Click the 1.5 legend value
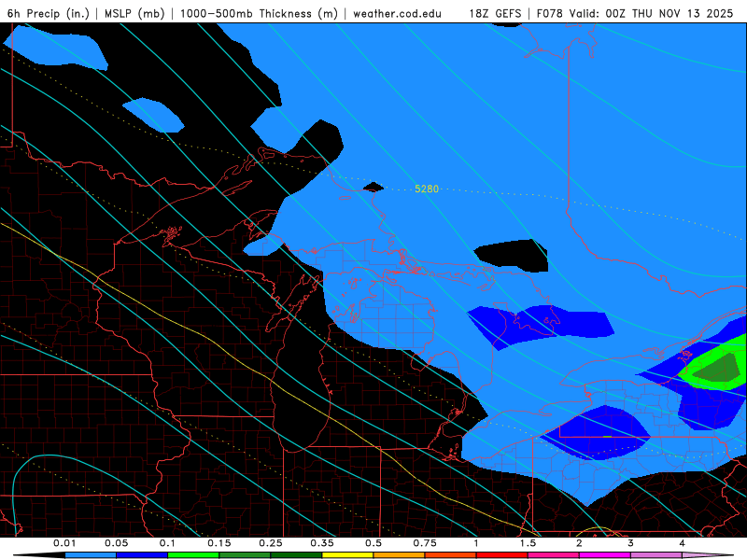The height and width of the screenshot is (560, 747). coord(528,543)
